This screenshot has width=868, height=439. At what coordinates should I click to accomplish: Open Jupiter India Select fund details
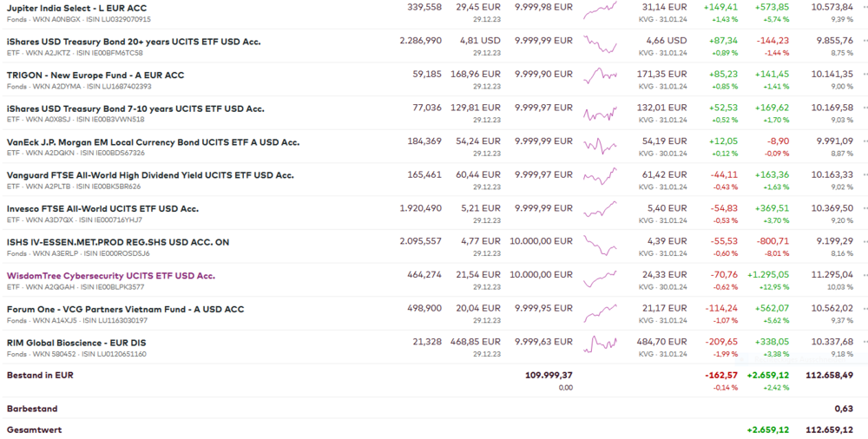pos(77,8)
